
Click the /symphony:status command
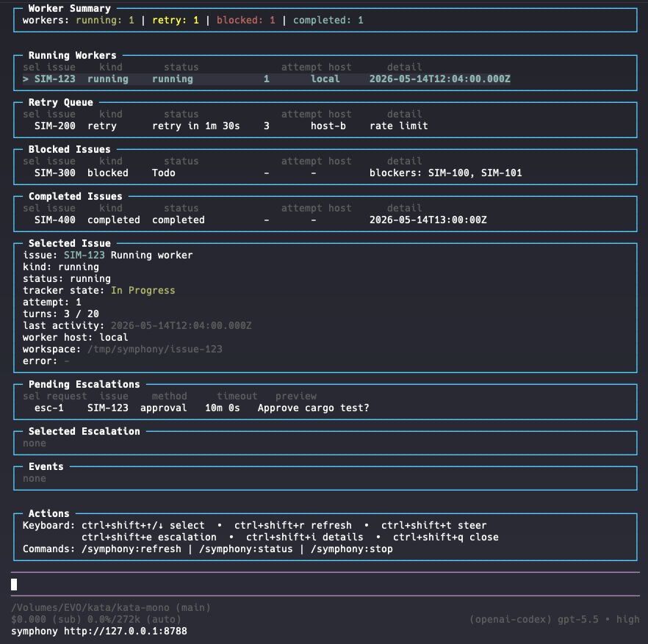[x=246, y=549]
